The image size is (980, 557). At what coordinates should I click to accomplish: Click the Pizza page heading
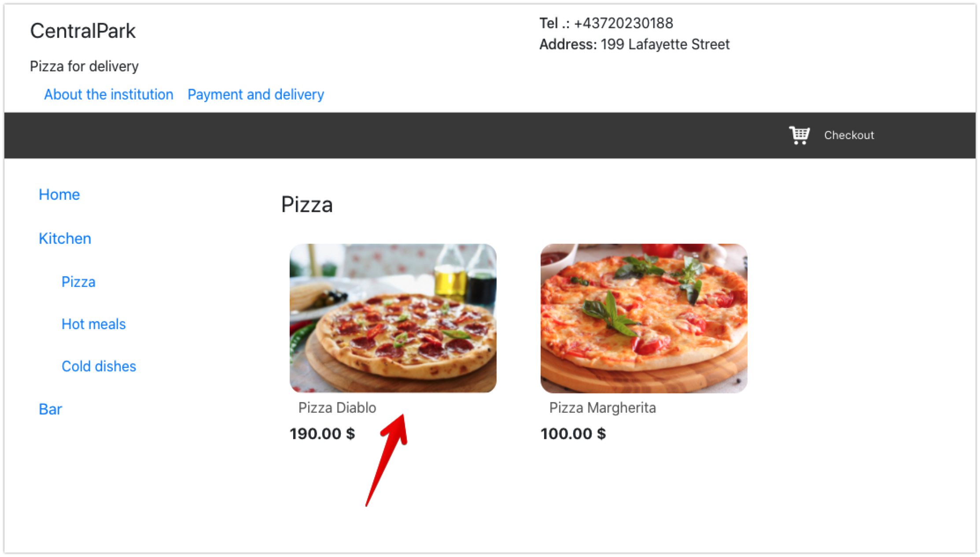point(307,205)
